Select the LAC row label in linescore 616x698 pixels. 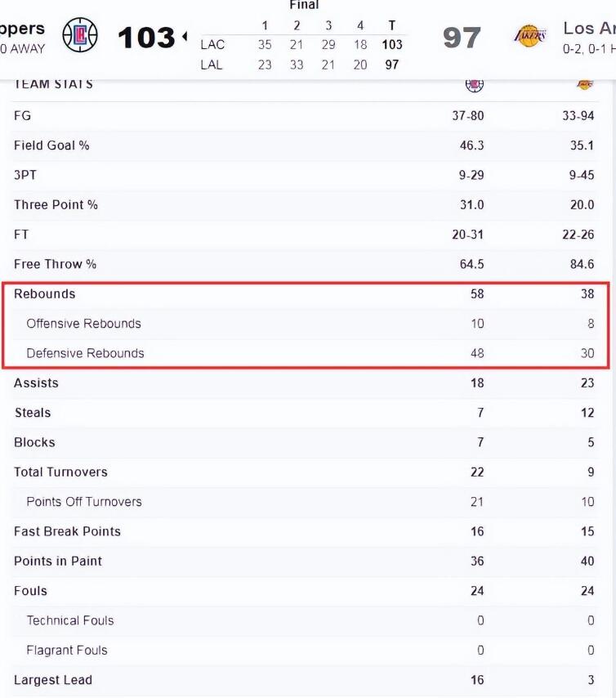click(212, 45)
